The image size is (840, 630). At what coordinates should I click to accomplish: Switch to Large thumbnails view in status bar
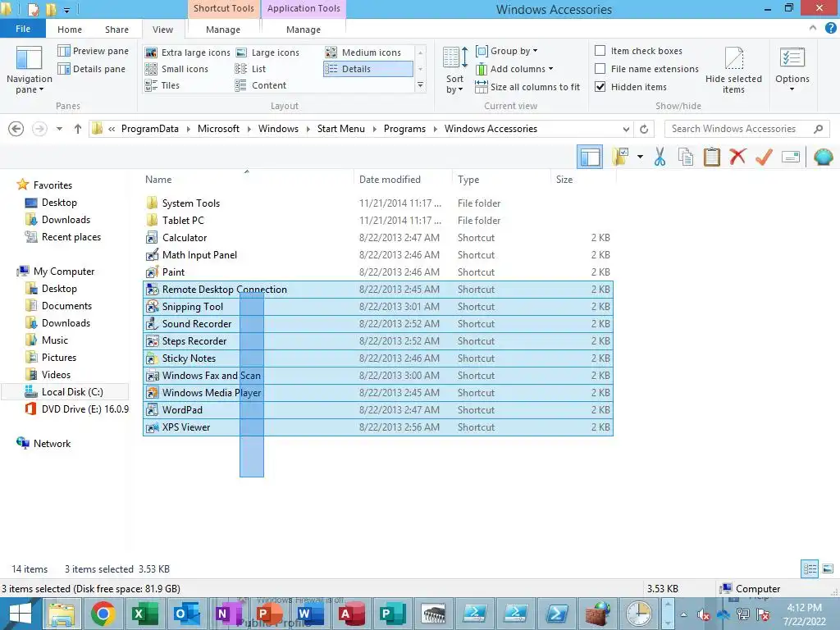point(828,569)
